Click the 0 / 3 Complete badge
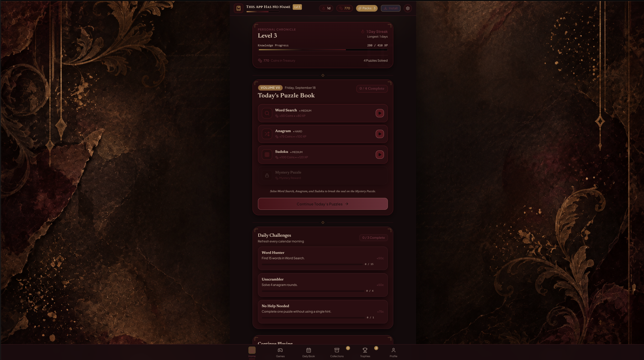This screenshot has width=644, height=360. [x=373, y=238]
